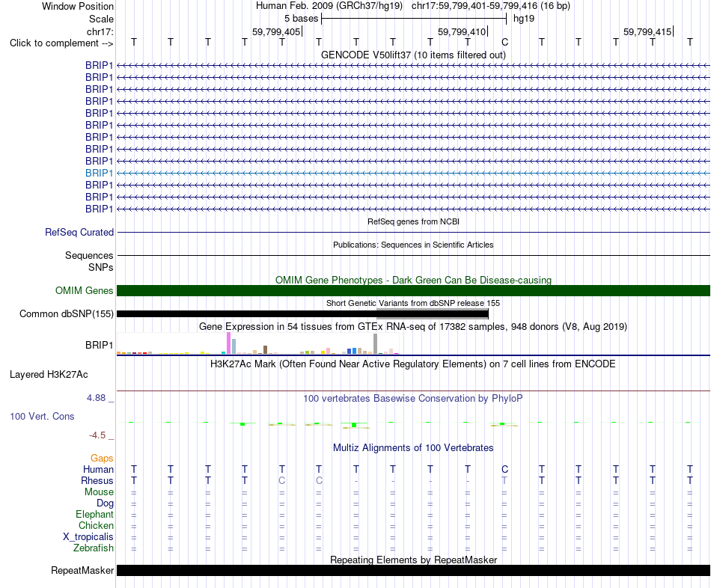This screenshot has width=711, height=588.
Task: Click the C base in the Human alignment row
Action: pyautogui.click(x=504, y=469)
